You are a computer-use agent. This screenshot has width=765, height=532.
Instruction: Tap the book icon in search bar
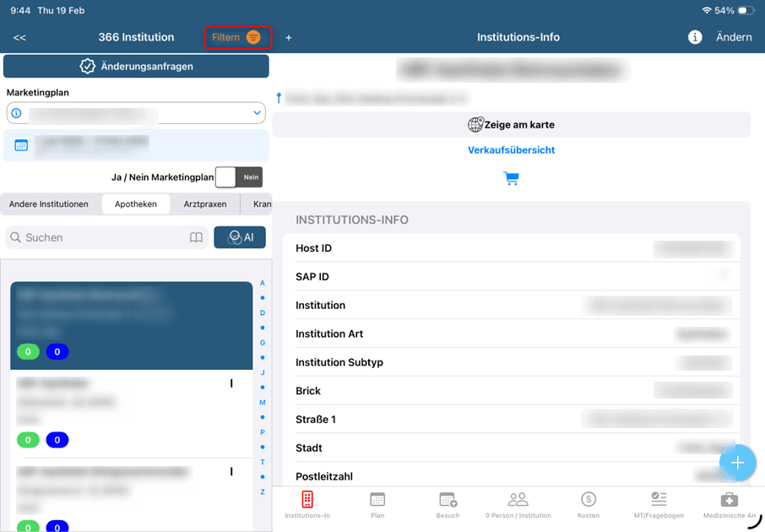point(196,238)
